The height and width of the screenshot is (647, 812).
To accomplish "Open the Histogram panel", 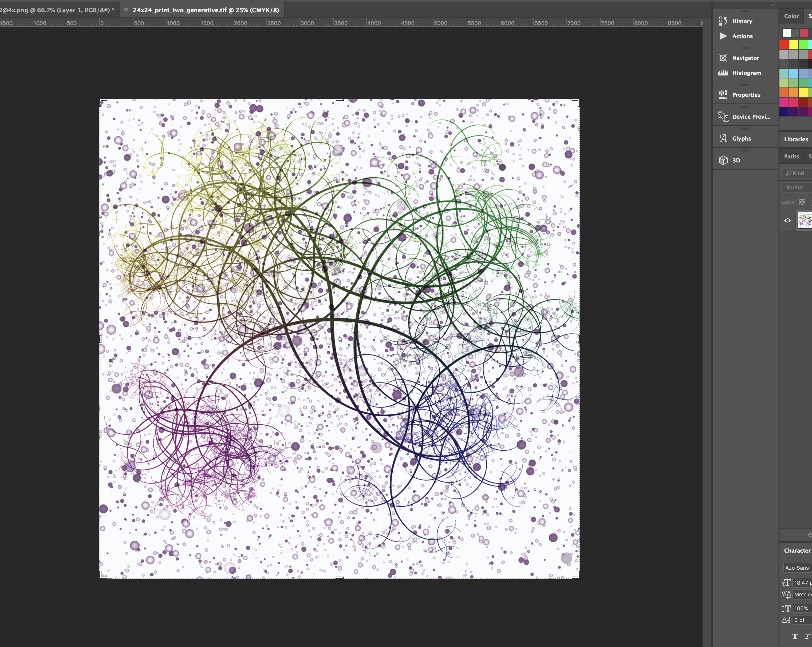I will (x=746, y=73).
